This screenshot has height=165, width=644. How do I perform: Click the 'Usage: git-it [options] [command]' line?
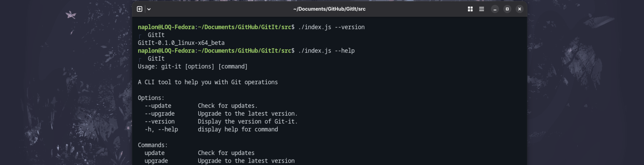coord(193,66)
